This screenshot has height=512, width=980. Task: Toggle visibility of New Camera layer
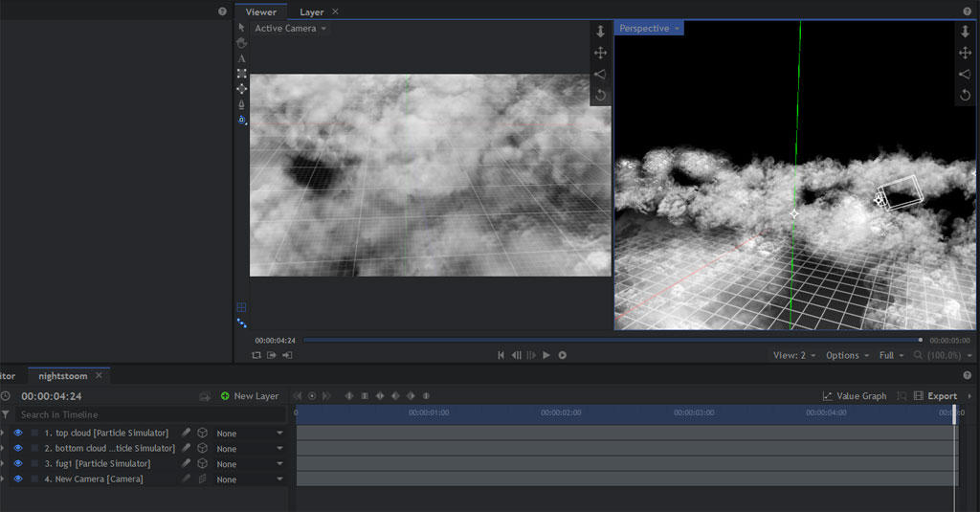17,479
